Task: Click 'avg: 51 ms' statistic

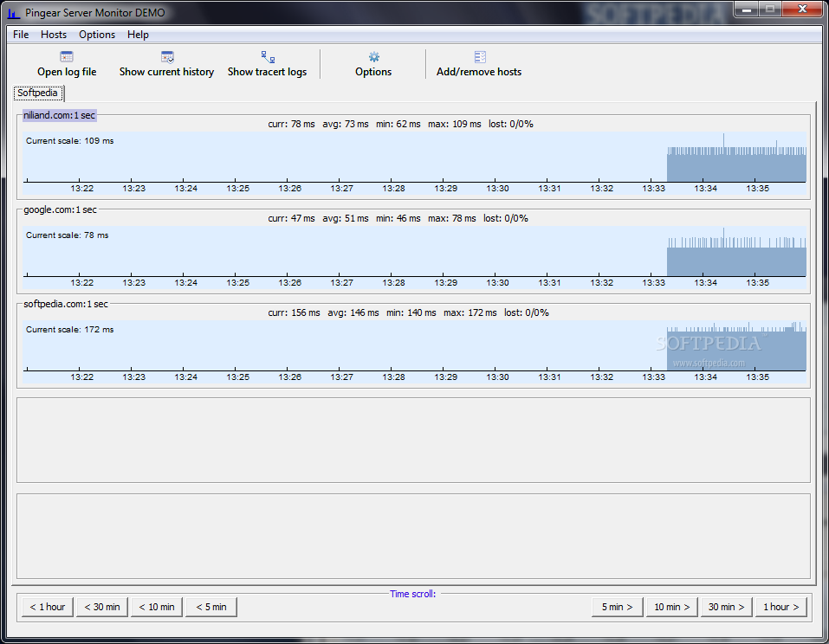Action: point(346,219)
